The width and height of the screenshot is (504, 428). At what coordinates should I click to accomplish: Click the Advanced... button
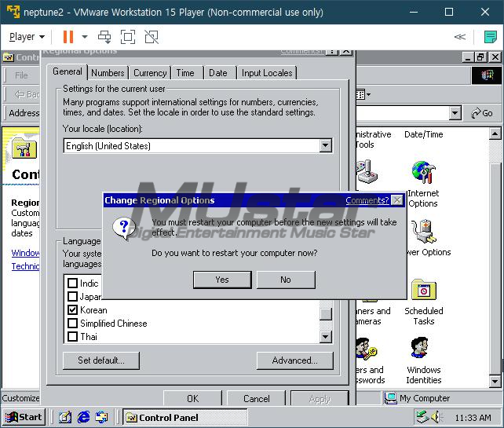coord(294,360)
